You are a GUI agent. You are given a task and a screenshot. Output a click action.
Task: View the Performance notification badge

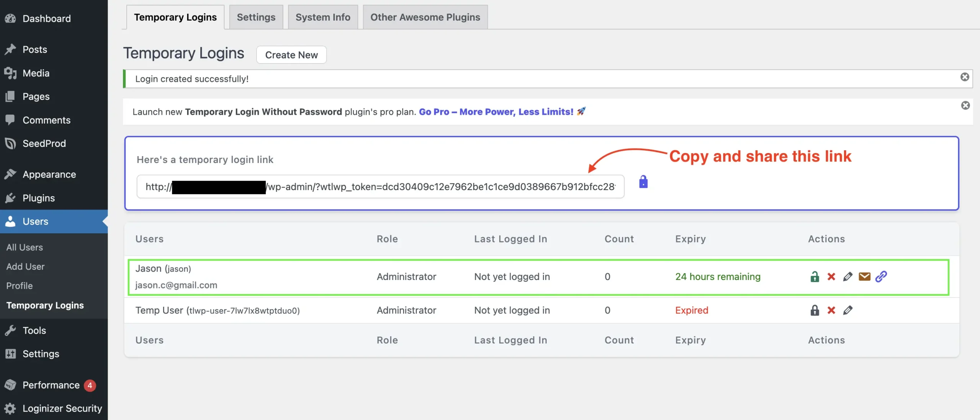tap(90, 385)
